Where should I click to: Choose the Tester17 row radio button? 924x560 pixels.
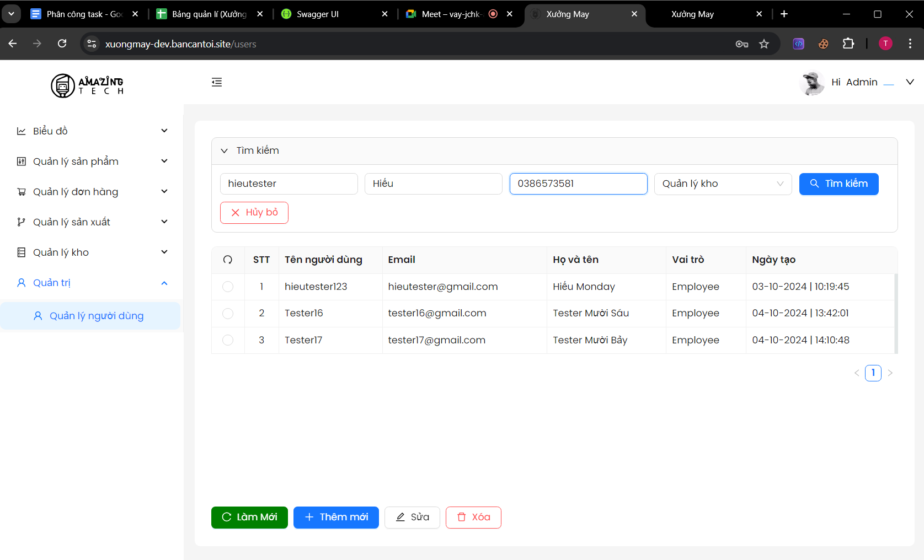[228, 340]
